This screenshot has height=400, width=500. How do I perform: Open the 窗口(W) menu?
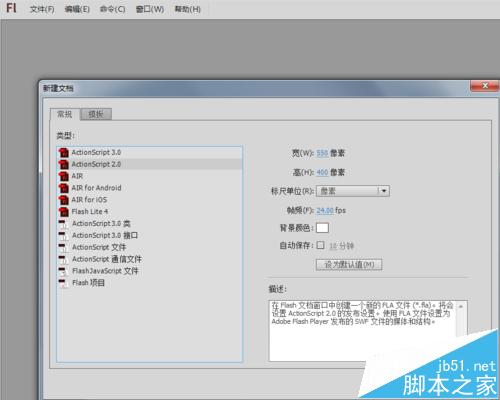point(150,9)
